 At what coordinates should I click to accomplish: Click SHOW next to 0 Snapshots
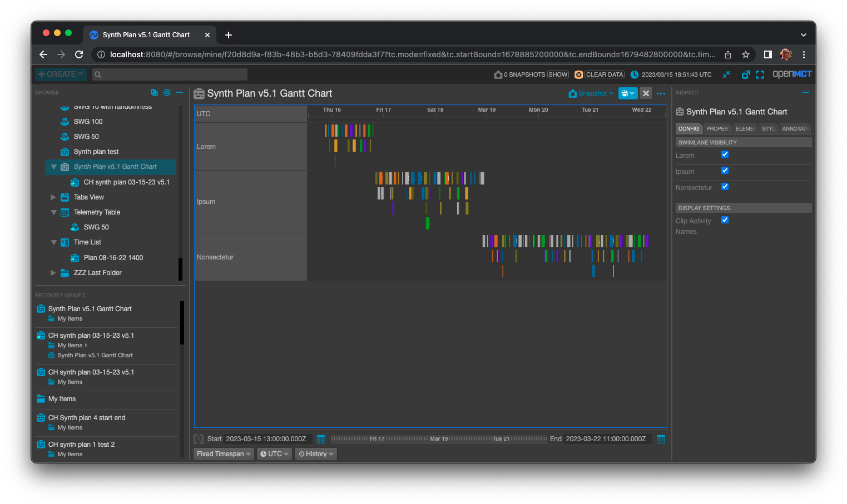coord(557,74)
